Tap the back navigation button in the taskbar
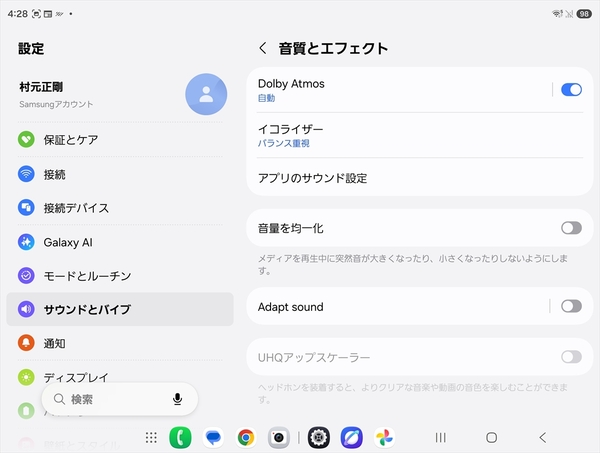Viewport: 600px width, 453px height. (543, 437)
